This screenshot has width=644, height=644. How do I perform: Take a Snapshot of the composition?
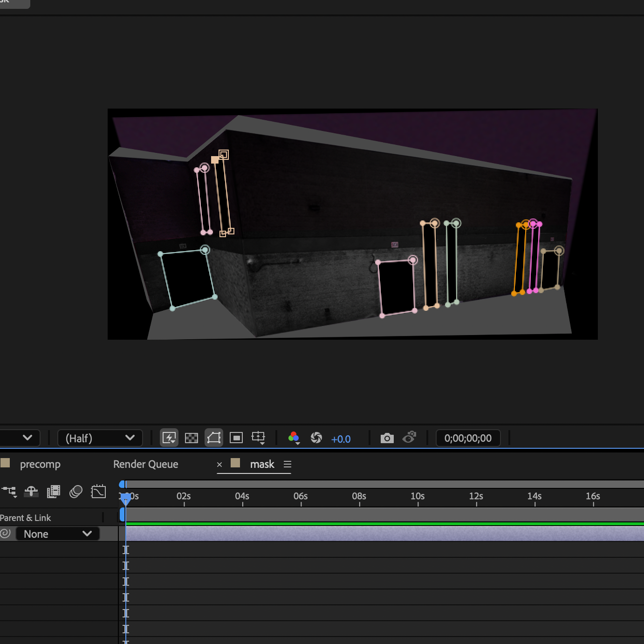(387, 438)
